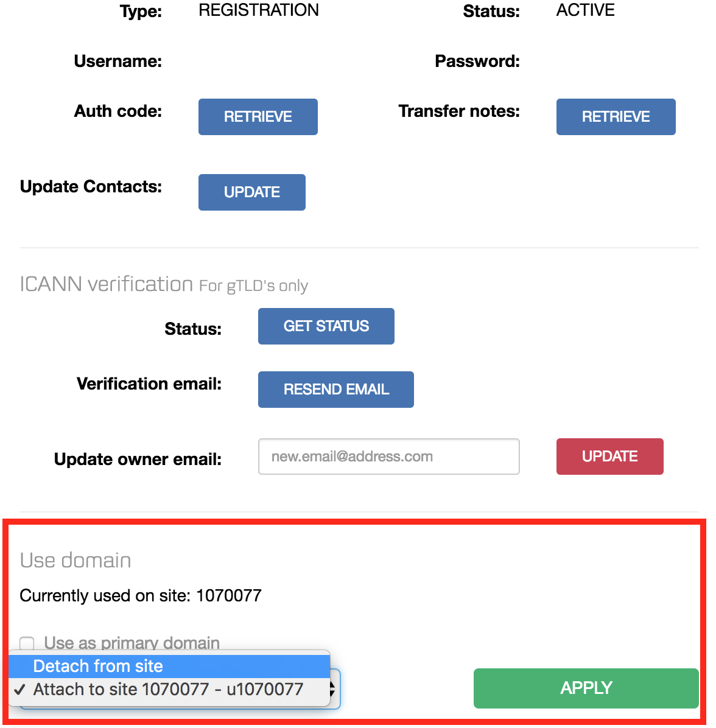
Task: Focus the new owner email address field
Action: pos(388,457)
